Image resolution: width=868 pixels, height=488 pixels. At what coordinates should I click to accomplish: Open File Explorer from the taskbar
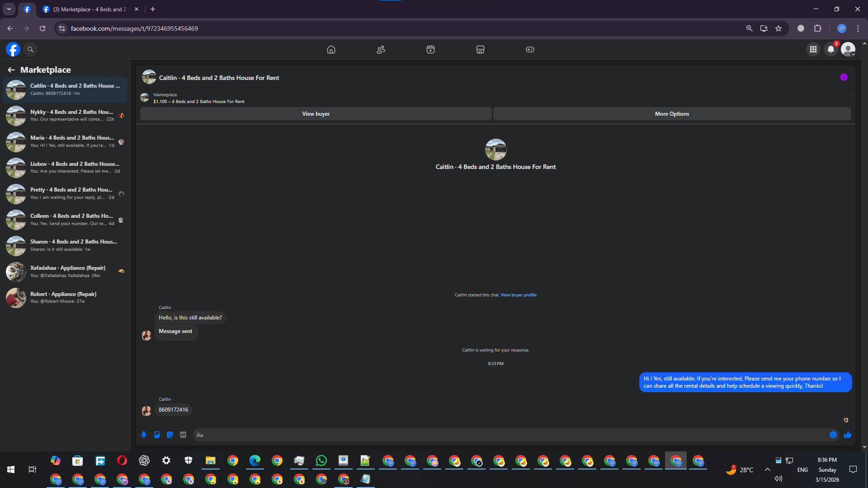(x=211, y=460)
